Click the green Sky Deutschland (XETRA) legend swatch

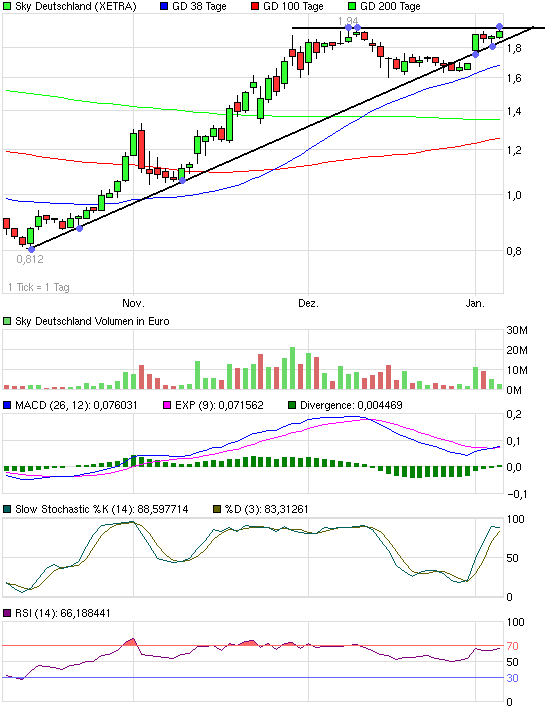(7, 7)
